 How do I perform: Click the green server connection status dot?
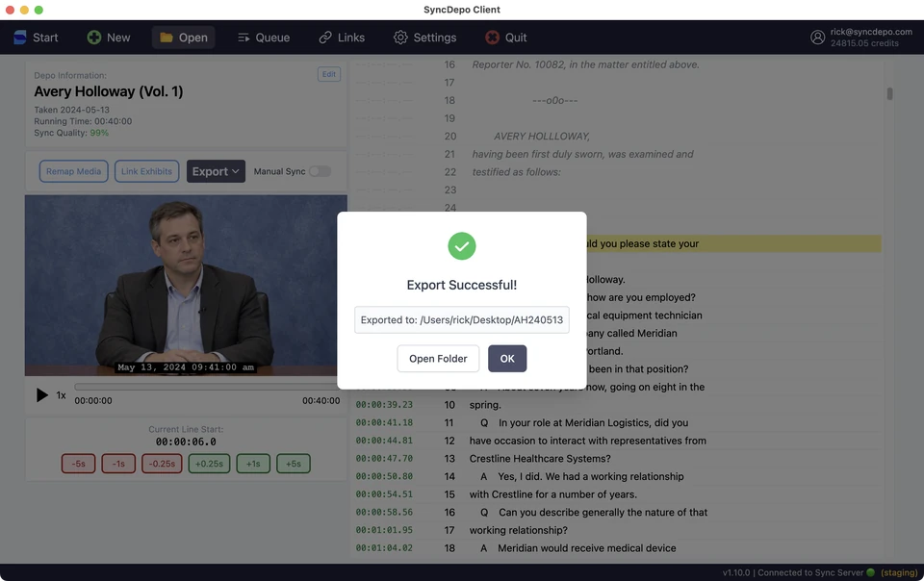[x=870, y=572]
